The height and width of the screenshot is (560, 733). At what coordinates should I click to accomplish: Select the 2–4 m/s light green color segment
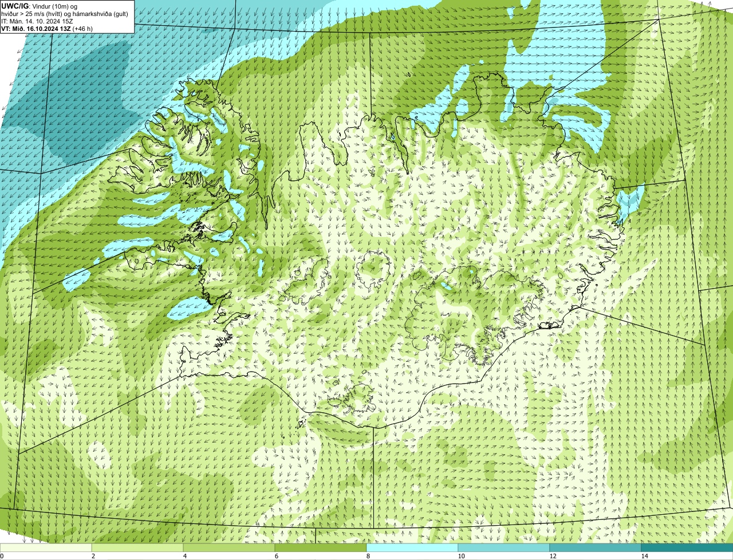click(137, 548)
